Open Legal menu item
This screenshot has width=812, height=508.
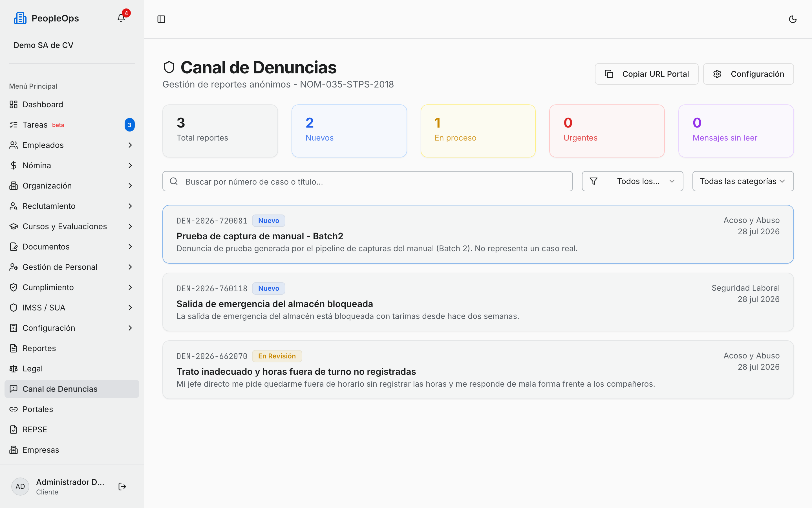pos(72,369)
